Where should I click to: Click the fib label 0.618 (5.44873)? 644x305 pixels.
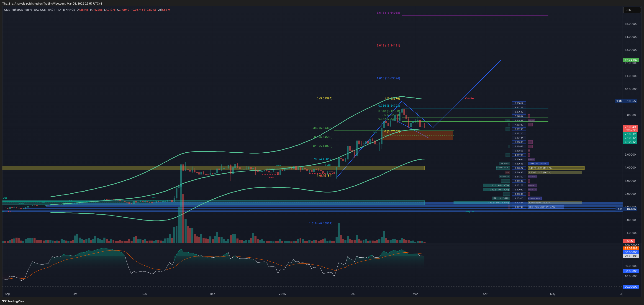click(x=321, y=146)
